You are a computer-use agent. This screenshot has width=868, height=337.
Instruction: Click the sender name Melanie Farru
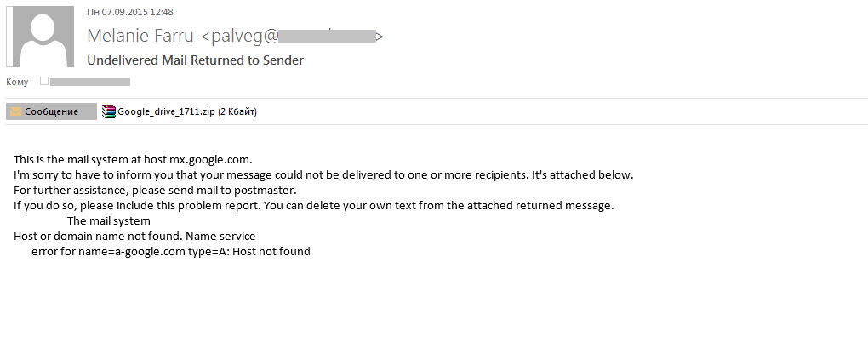(140, 36)
